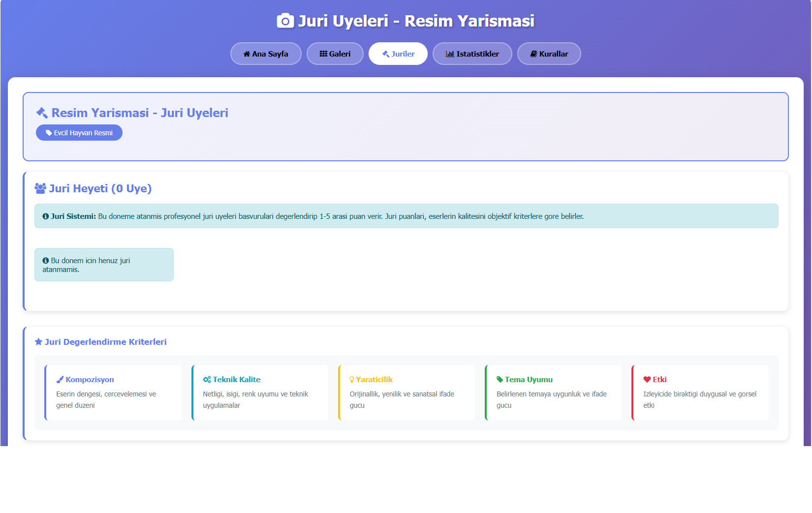Click the Kompozisyon criteria card description
812x513 pixels.
click(106, 399)
